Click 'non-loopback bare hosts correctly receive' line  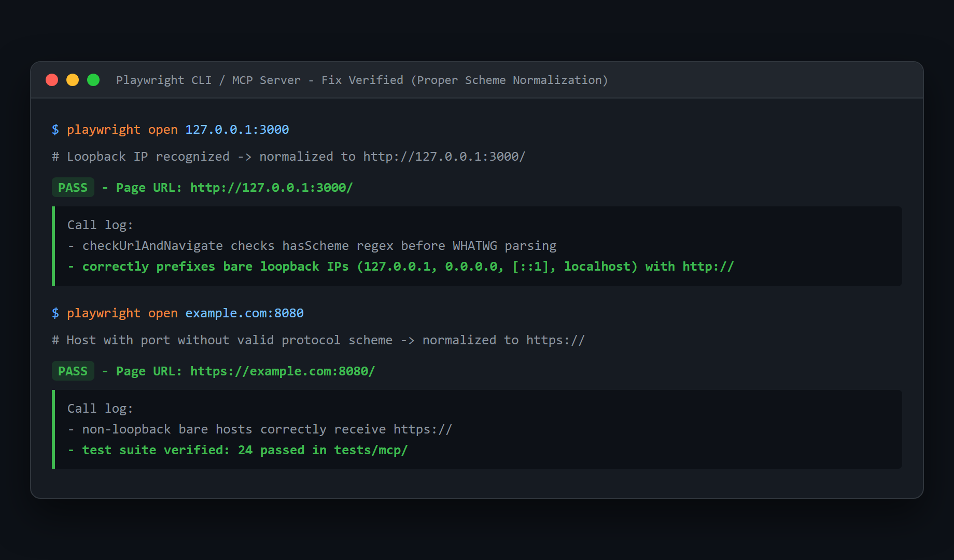click(x=260, y=429)
